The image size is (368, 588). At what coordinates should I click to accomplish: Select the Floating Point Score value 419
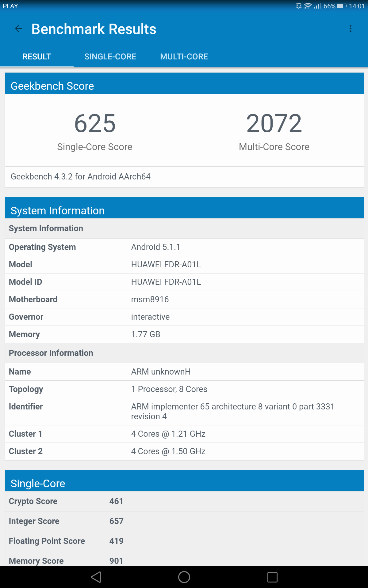[117, 541]
